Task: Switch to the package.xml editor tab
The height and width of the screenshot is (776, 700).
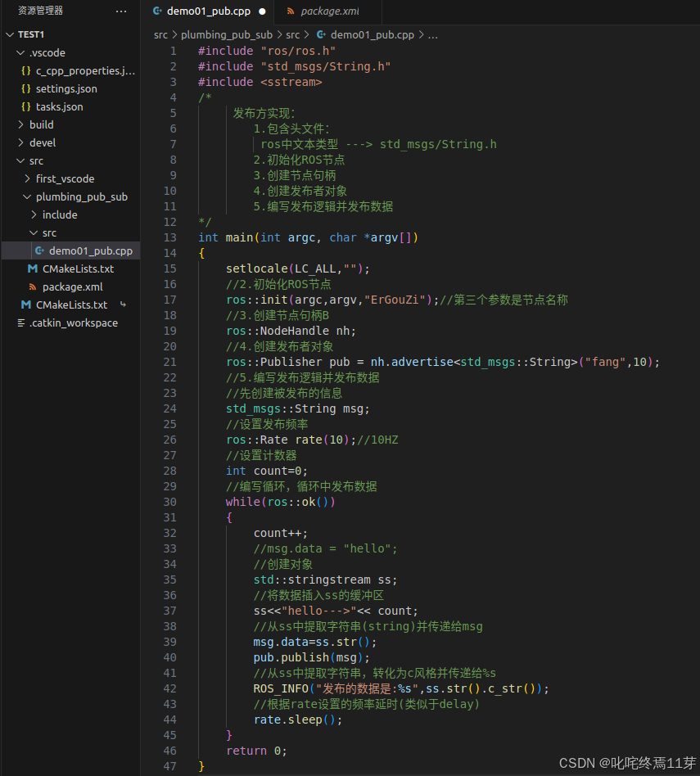Action: (x=330, y=11)
